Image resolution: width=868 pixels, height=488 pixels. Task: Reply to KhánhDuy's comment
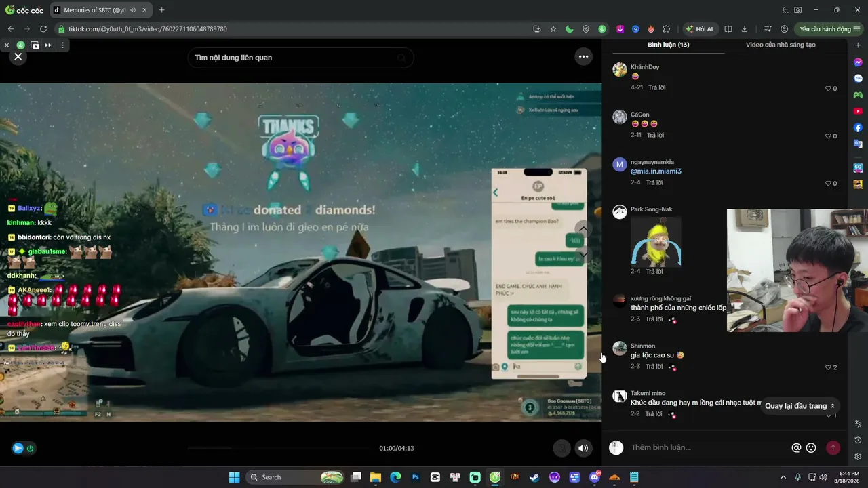pyautogui.click(x=656, y=88)
